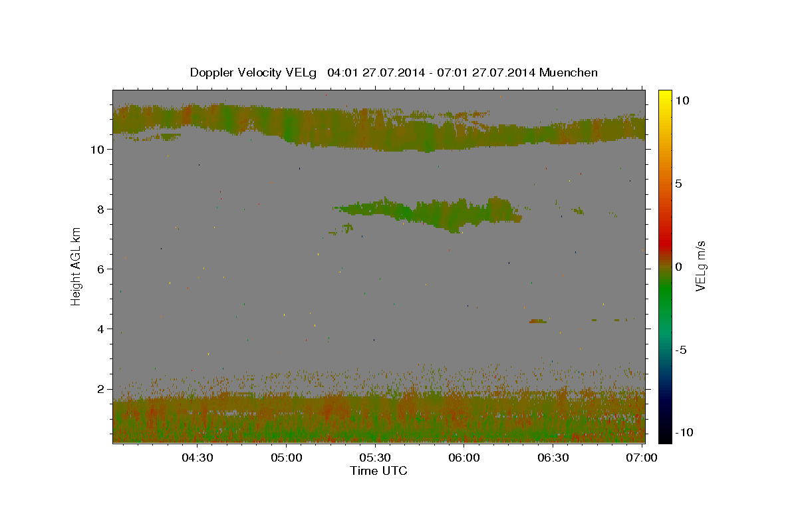Click the 'Height AGL km' axis title
The image size is (798, 532).
(76, 266)
